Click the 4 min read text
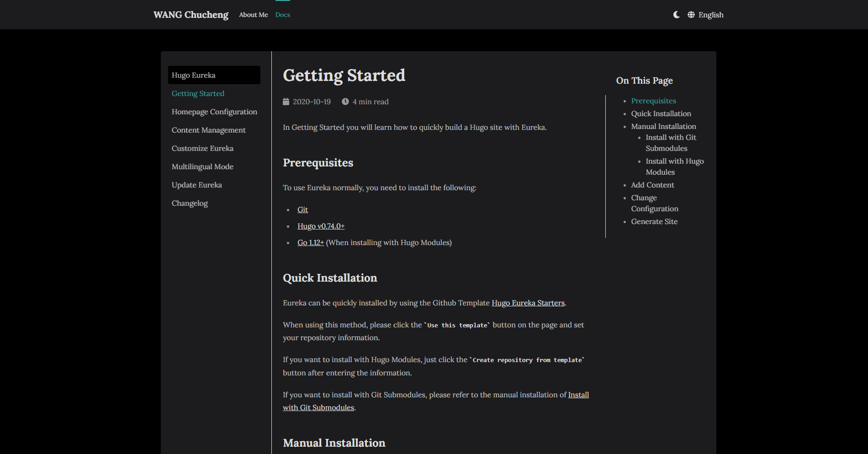This screenshot has height=454, width=868. coord(370,101)
